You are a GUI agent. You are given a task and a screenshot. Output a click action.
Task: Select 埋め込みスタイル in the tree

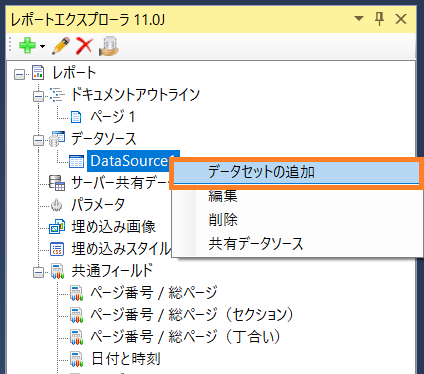pos(121,249)
